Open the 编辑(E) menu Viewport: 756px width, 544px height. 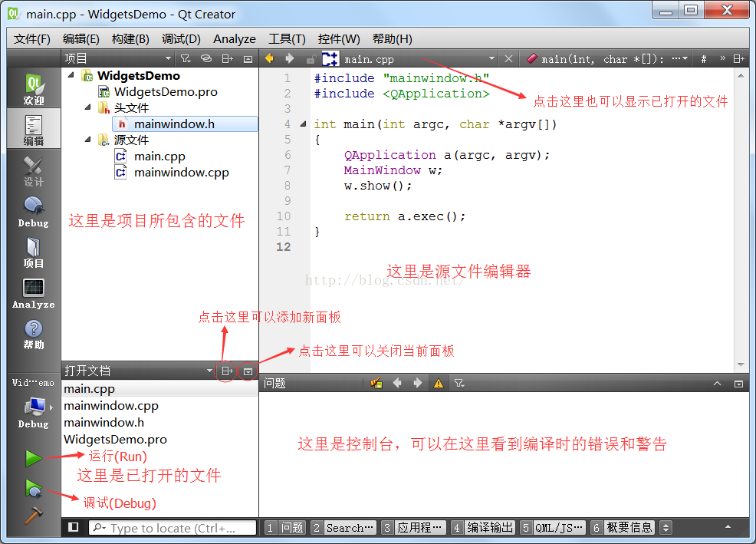[81, 39]
